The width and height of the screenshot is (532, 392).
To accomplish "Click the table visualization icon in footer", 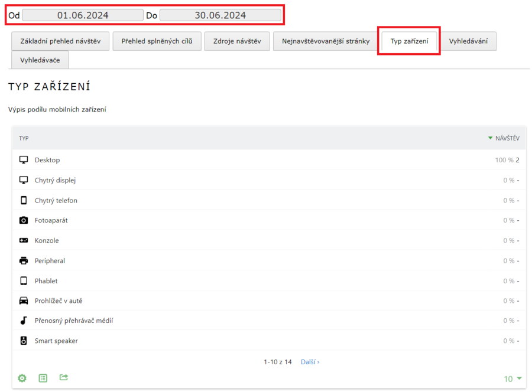I will [x=43, y=378].
